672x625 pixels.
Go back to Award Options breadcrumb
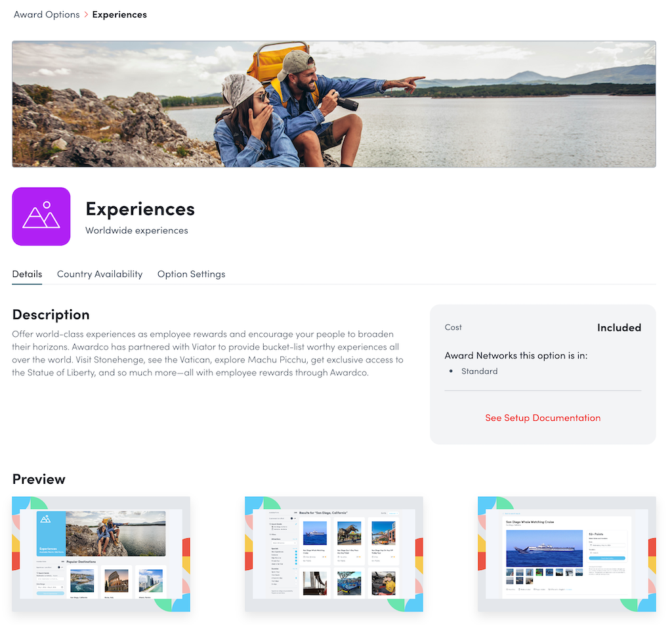tap(47, 14)
